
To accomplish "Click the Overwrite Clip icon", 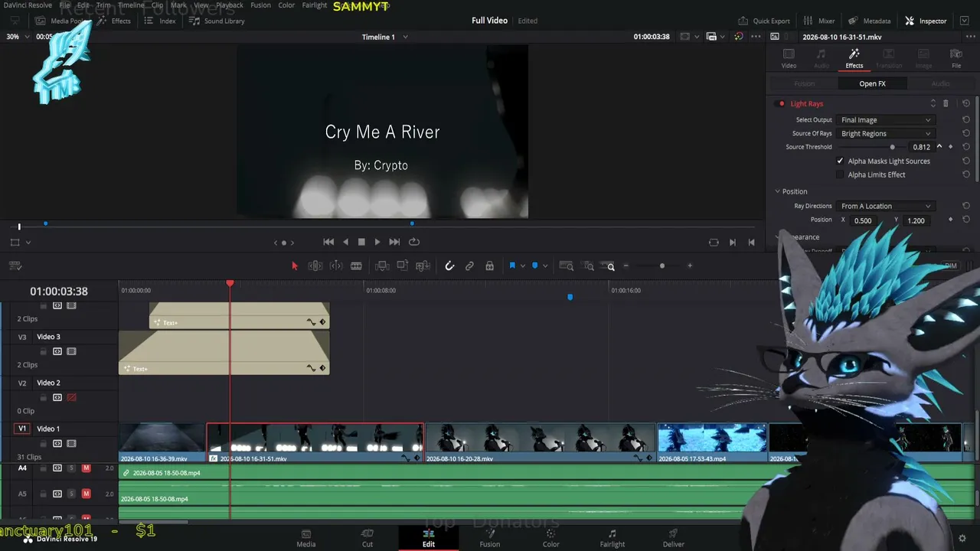I will pyautogui.click(x=402, y=266).
